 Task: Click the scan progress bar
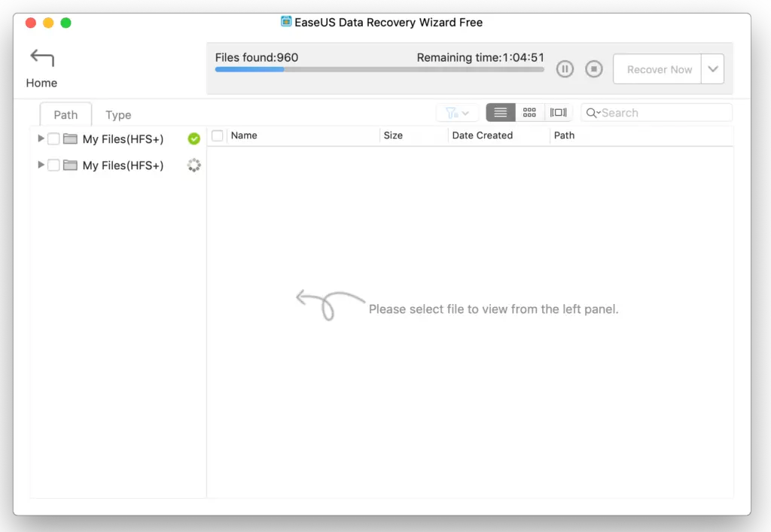point(379,69)
